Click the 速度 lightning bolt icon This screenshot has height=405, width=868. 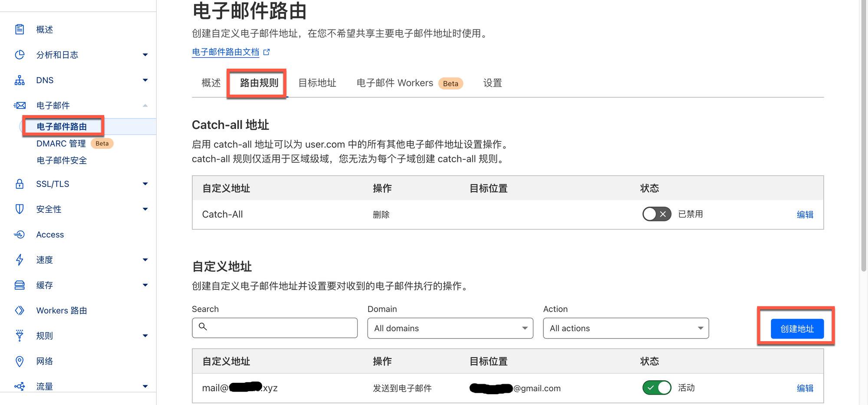click(20, 260)
